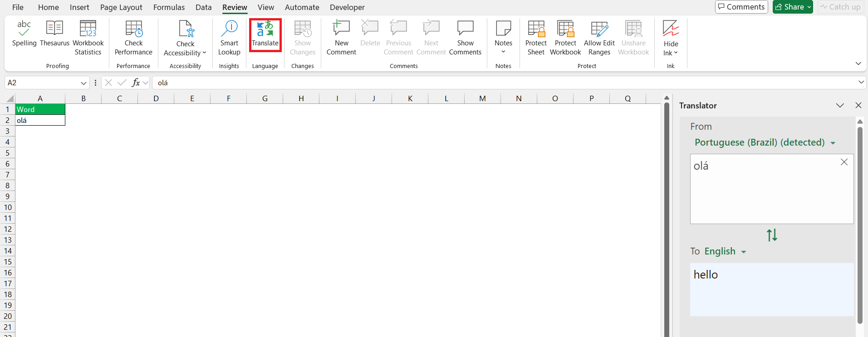Click Protect Workbook

[x=565, y=38]
